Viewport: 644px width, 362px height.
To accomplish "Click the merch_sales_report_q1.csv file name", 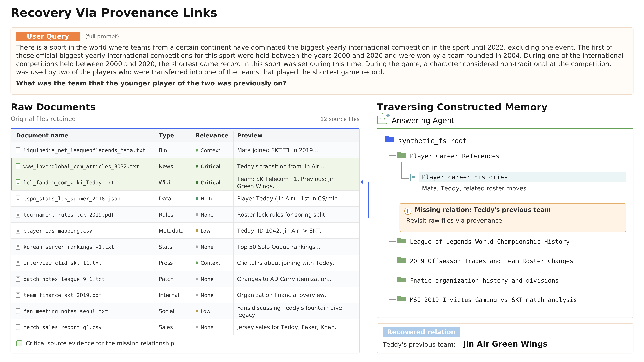I will point(63,327).
